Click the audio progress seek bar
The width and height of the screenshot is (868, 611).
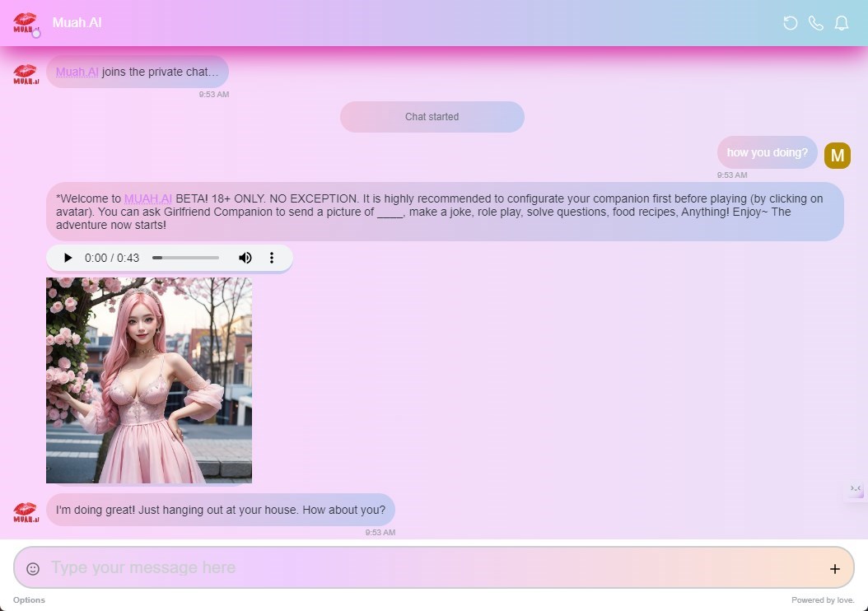click(185, 258)
